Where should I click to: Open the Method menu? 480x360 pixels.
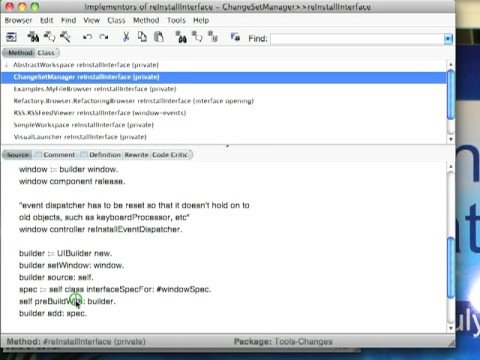click(x=146, y=20)
